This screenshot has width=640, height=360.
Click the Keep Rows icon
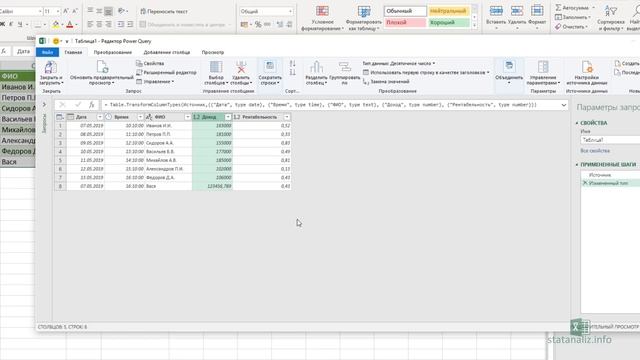point(270,67)
